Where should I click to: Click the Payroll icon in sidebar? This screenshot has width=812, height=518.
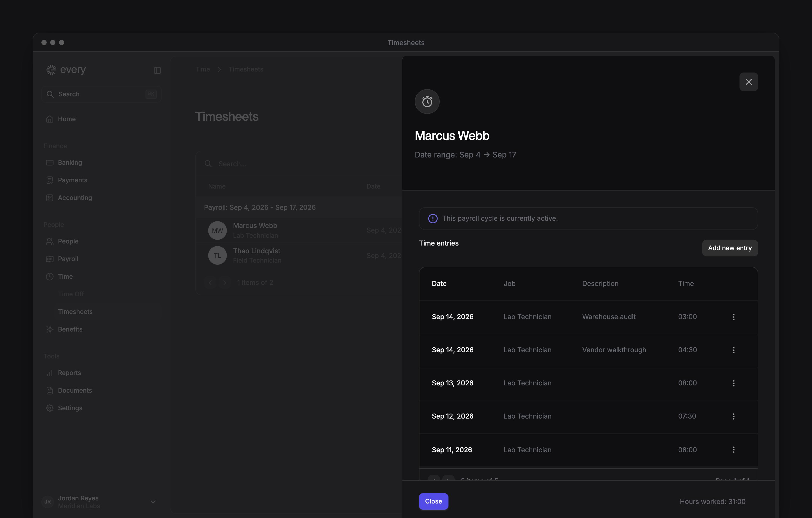tap(49, 259)
